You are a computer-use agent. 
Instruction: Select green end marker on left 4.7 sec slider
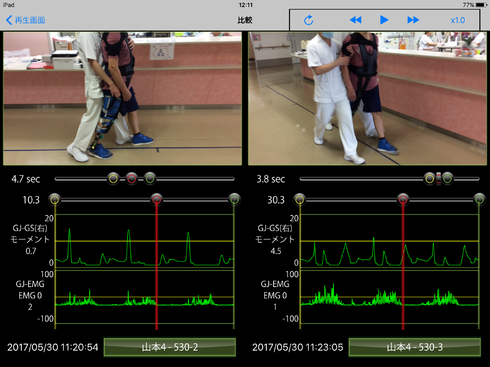click(x=150, y=179)
